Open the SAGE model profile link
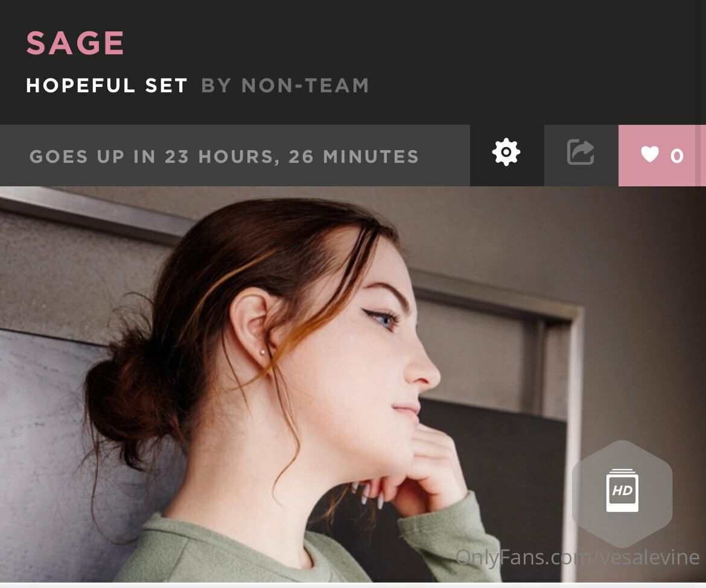 (x=75, y=43)
